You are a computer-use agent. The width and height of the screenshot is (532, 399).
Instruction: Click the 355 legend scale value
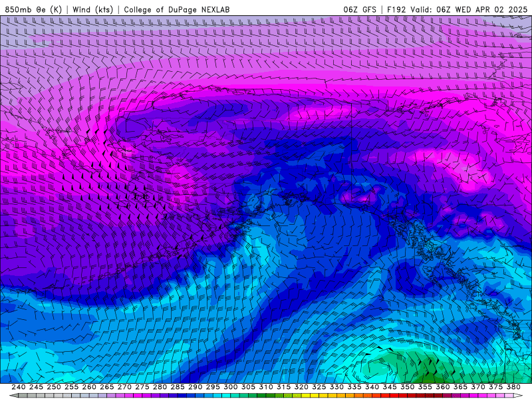tap(425, 387)
